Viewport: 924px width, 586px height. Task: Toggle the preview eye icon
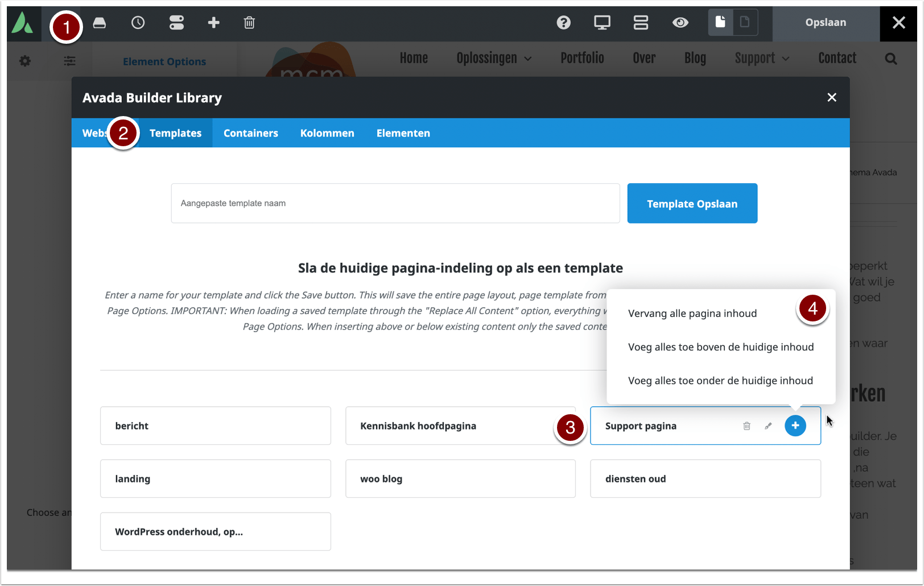(680, 23)
